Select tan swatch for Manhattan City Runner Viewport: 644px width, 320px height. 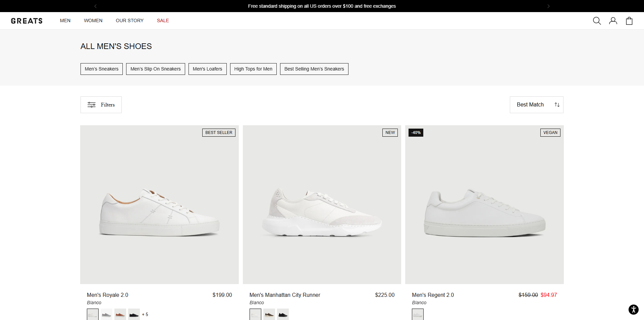pyautogui.click(x=269, y=314)
